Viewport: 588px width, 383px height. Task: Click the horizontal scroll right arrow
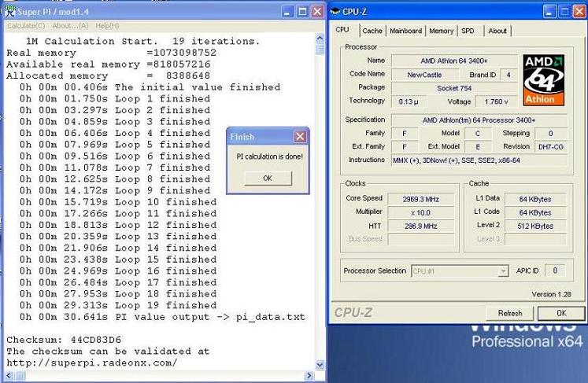click(x=309, y=375)
